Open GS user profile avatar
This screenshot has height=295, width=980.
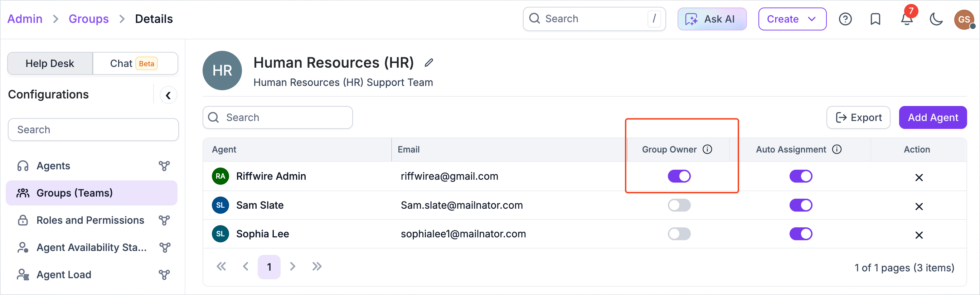coord(964,19)
